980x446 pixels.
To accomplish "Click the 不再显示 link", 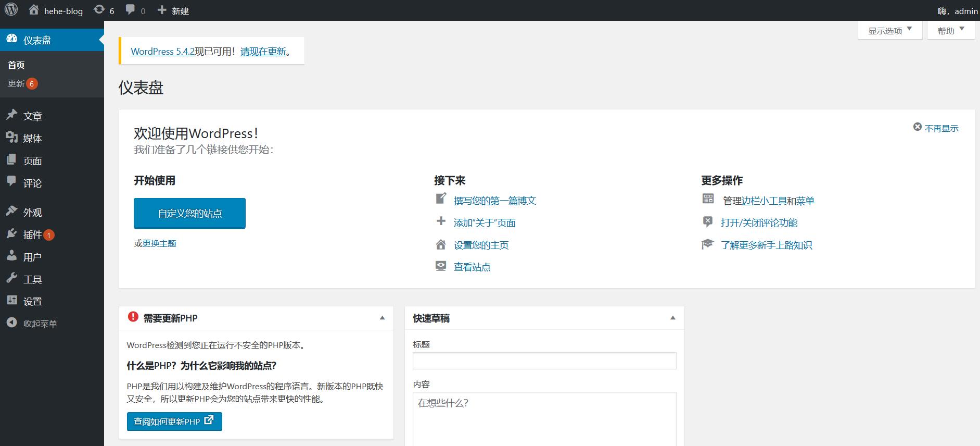I will click(x=941, y=128).
